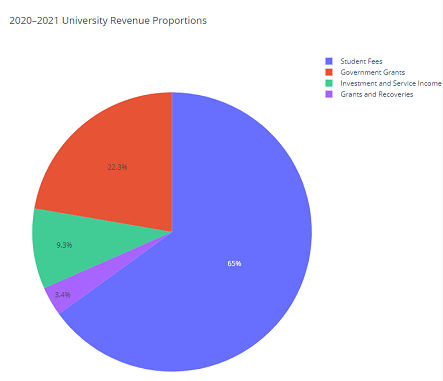
Task: Click the pie center where all slices meet
Action: tap(172, 232)
